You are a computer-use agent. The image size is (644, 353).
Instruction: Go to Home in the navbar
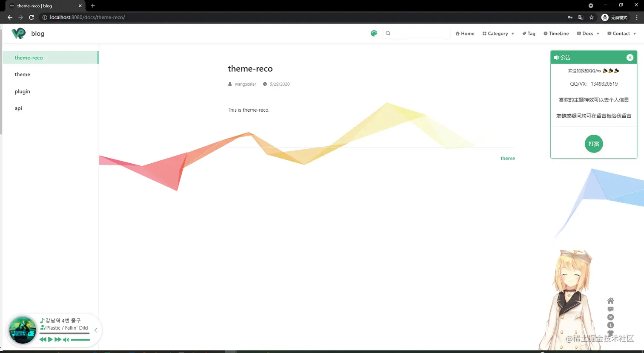(x=465, y=33)
